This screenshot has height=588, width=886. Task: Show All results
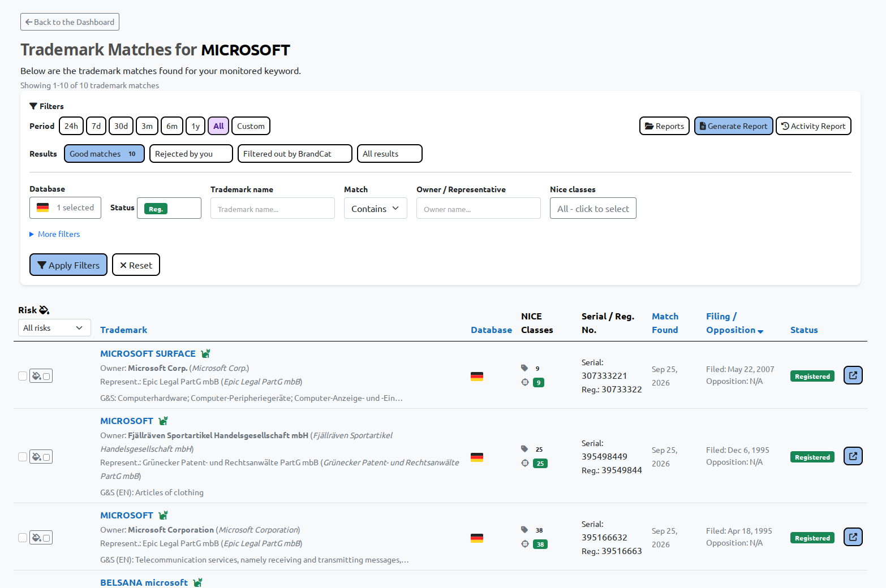[390, 154]
